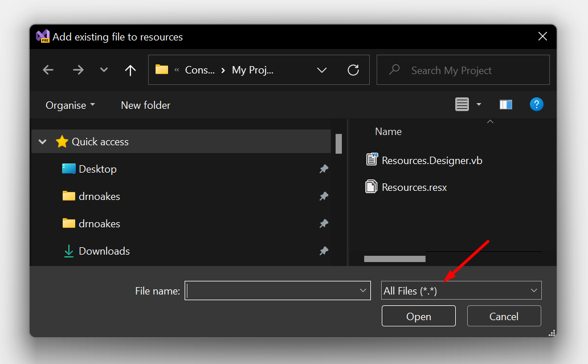This screenshot has height=364, width=588.
Task: Open the Organise menu
Action: pyautogui.click(x=70, y=105)
